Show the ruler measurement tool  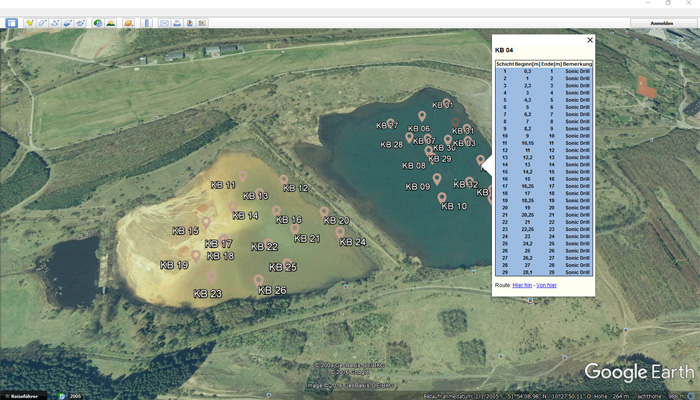(147, 21)
